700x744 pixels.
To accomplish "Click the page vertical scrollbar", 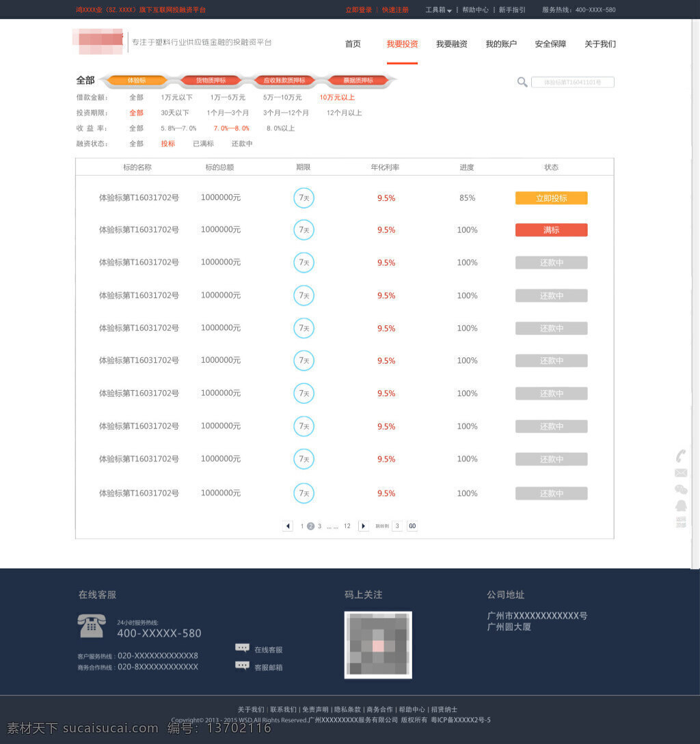I will [x=695, y=294].
